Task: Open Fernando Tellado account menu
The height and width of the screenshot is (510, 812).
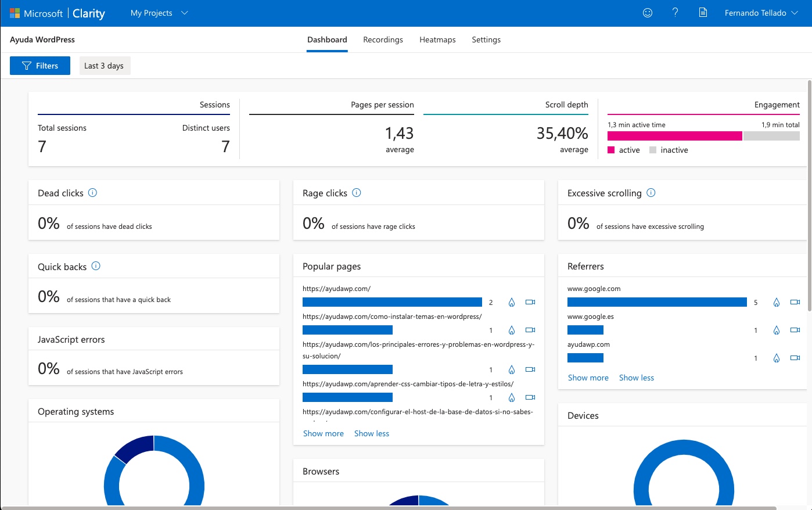Action: [761, 13]
